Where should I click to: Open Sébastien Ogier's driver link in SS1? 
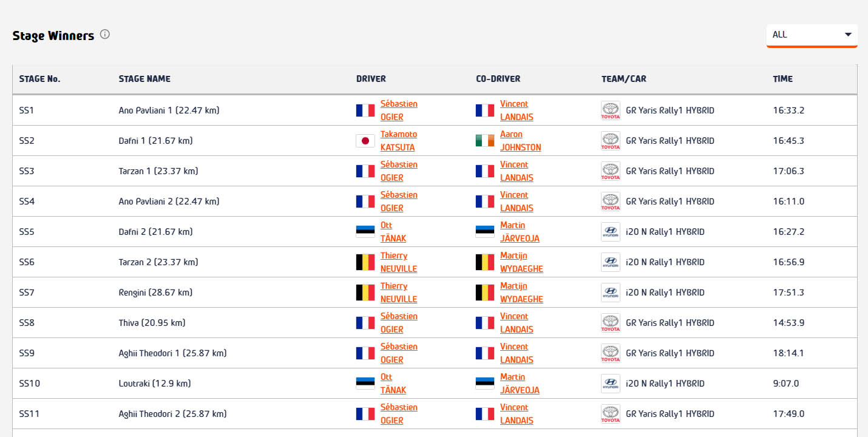click(399, 110)
